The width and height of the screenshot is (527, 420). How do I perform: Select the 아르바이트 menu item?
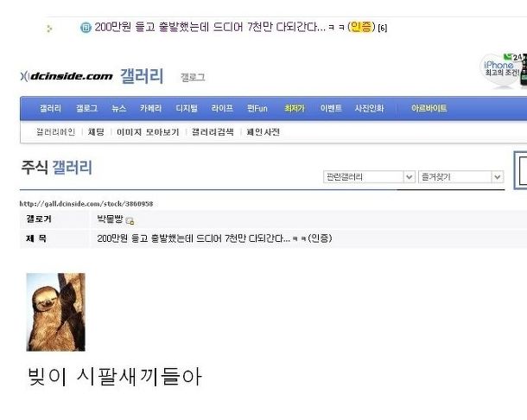tap(429, 108)
